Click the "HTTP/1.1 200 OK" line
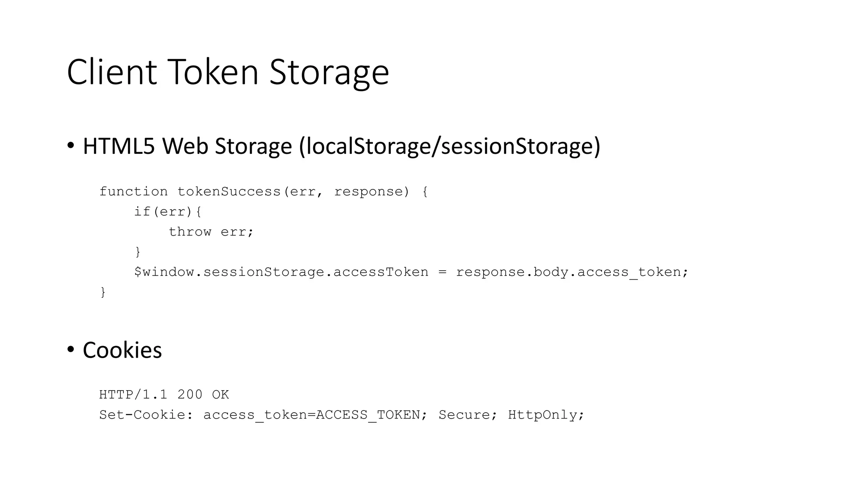This screenshot has width=868, height=488. click(164, 395)
